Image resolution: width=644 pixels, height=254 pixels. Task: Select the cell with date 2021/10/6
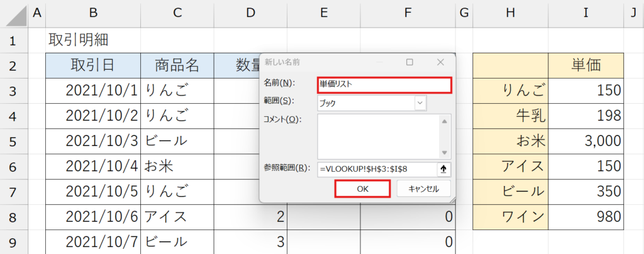pos(93,217)
